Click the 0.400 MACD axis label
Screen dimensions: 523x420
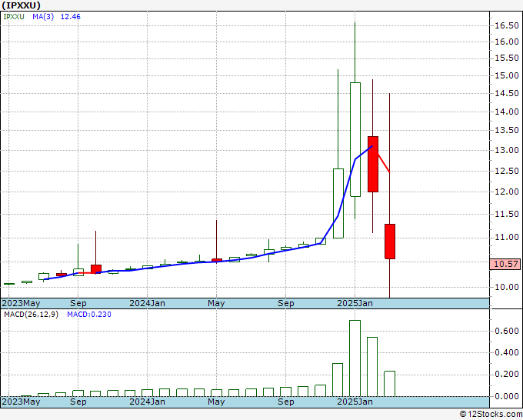tap(507, 352)
